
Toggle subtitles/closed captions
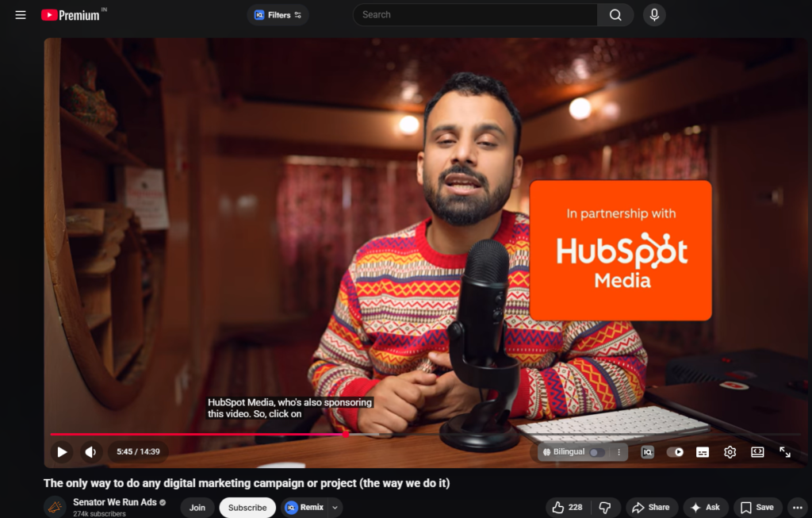(702, 452)
